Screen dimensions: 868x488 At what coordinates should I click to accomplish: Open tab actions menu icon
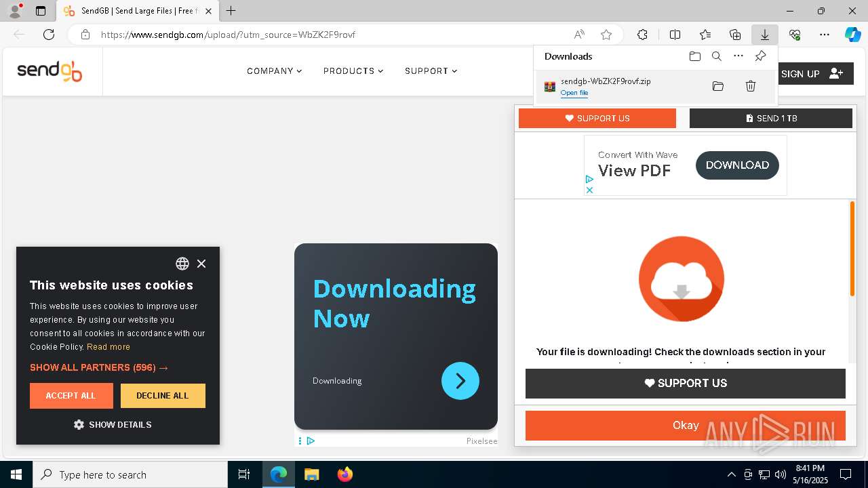click(x=41, y=11)
